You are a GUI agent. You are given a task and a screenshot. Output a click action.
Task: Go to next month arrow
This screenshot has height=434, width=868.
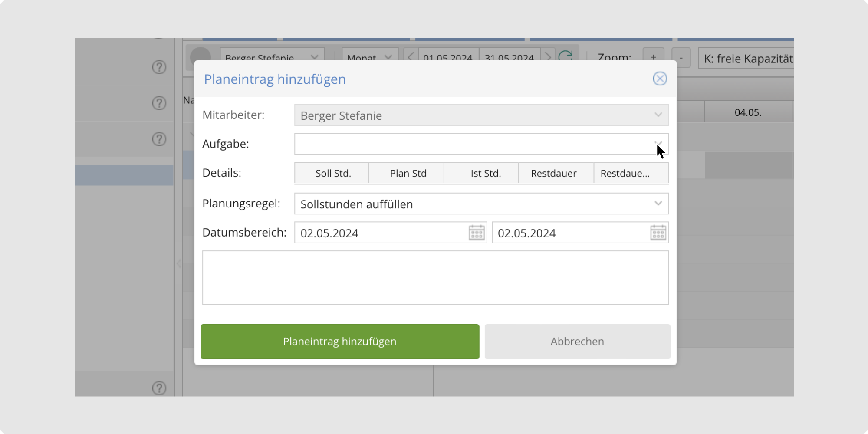pos(548,56)
